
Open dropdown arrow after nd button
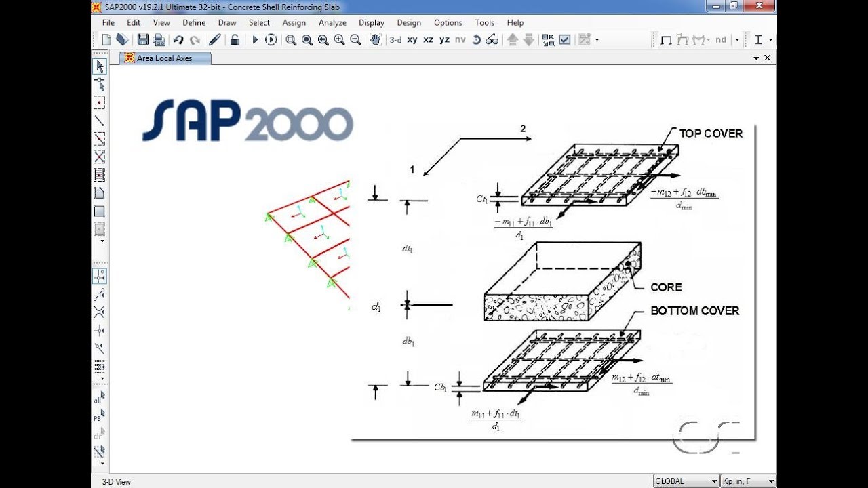736,40
